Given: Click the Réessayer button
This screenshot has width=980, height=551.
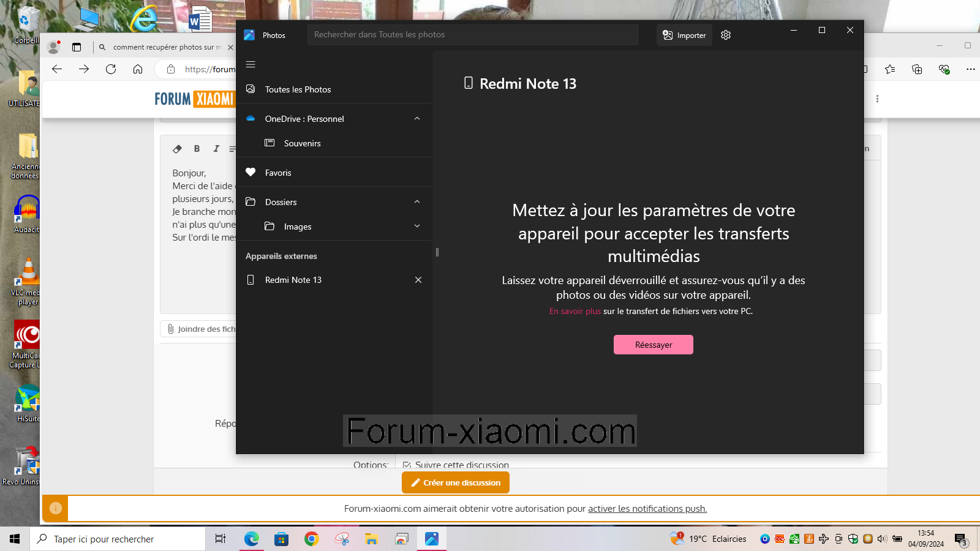Looking at the screenshot, I should point(654,345).
